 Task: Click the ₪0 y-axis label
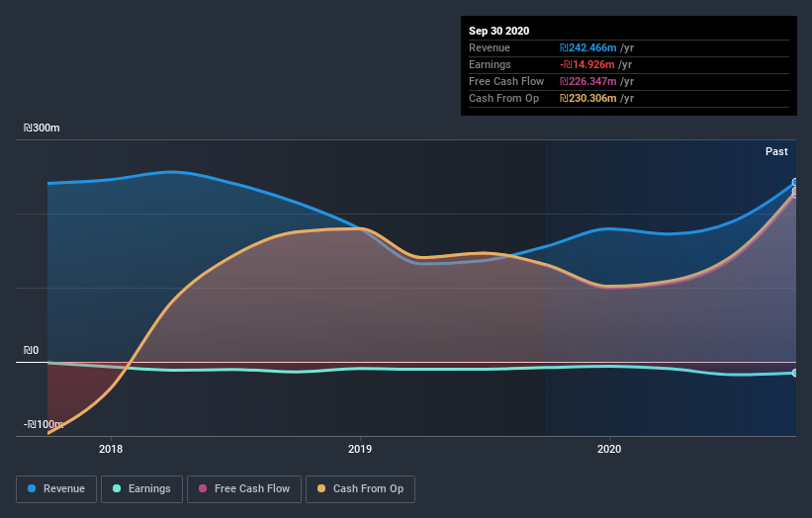pyautogui.click(x=31, y=350)
